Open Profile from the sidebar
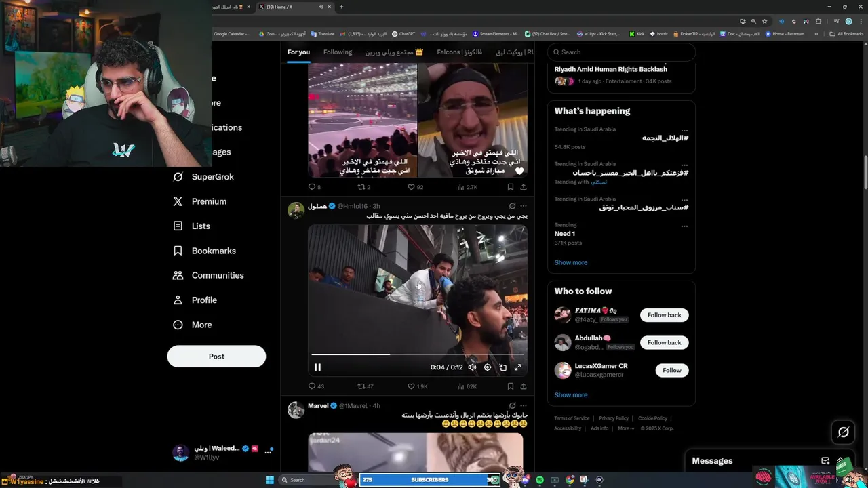 (x=195, y=300)
